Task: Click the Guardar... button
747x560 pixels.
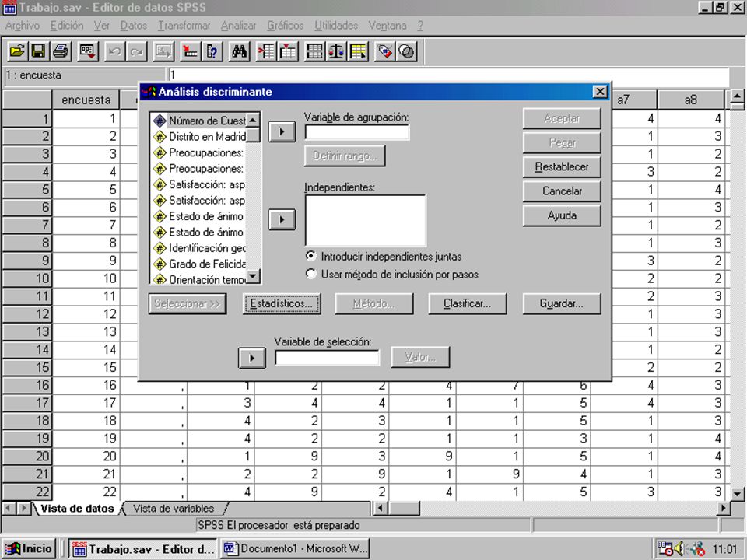Action: click(561, 303)
